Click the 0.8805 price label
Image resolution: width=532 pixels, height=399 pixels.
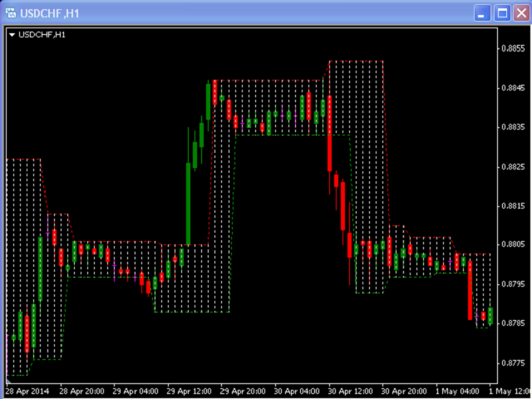point(513,244)
